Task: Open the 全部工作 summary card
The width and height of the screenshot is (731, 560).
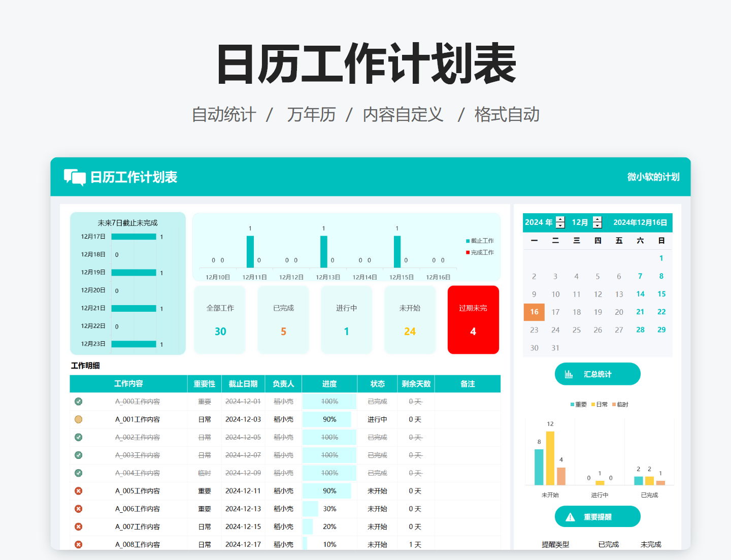Action: (x=220, y=320)
